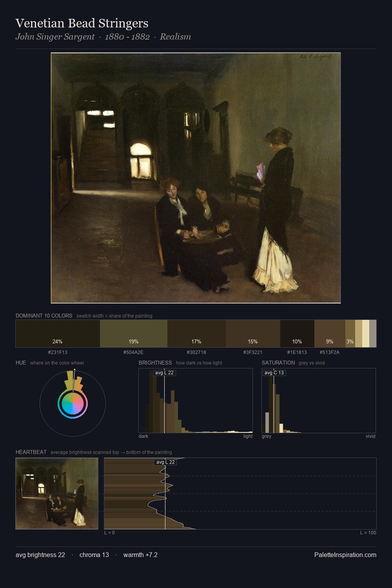Click the grey swatch ending the palette
Screen dimensions: 392x588
point(373,334)
